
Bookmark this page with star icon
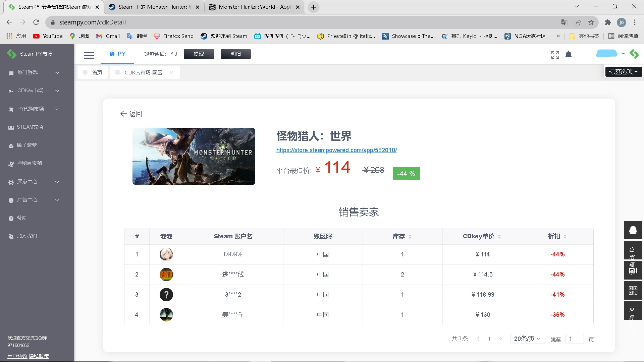pyautogui.click(x=591, y=22)
